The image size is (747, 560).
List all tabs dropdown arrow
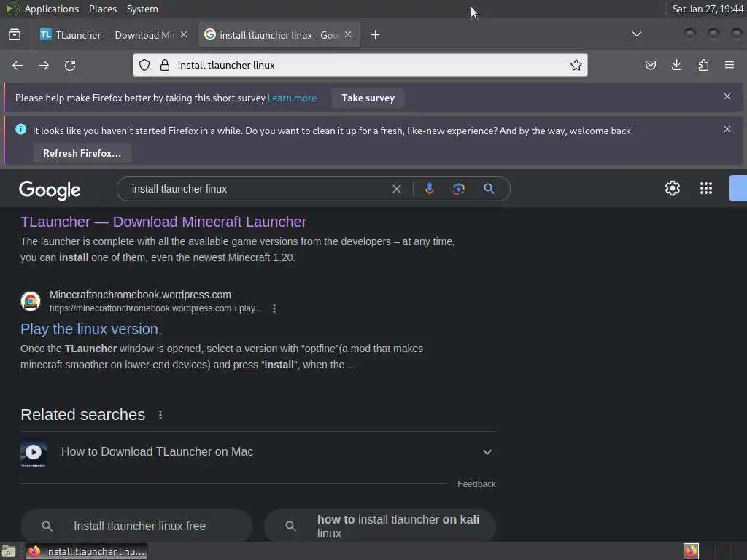coord(636,34)
